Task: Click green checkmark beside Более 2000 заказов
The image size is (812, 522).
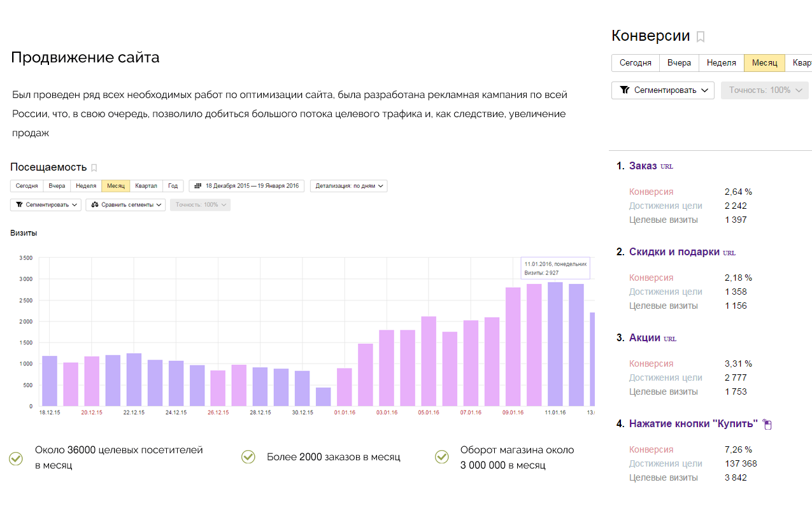Action: [248, 456]
